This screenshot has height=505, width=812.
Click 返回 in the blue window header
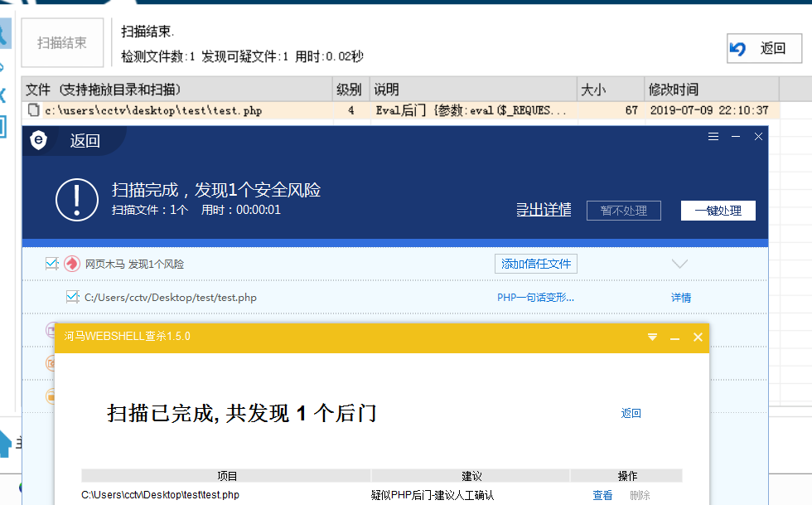[x=85, y=140]
